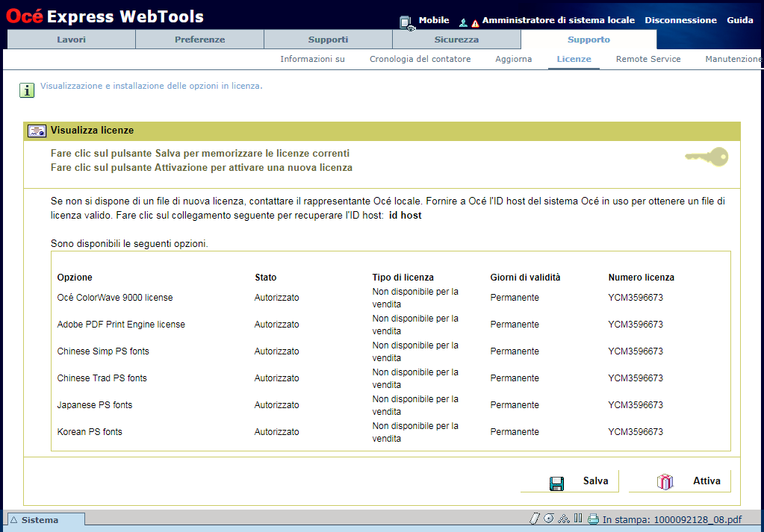Click the Océ Express WebTools logo

pos(105,16)
